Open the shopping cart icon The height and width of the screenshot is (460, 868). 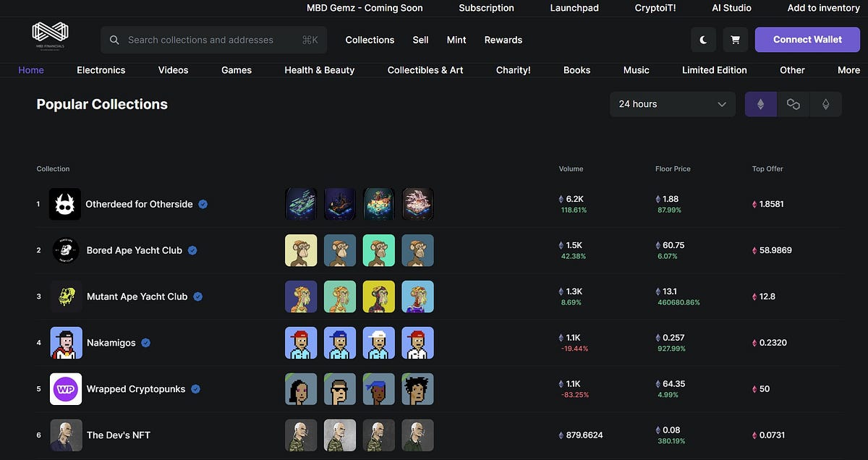coord(736,40)
